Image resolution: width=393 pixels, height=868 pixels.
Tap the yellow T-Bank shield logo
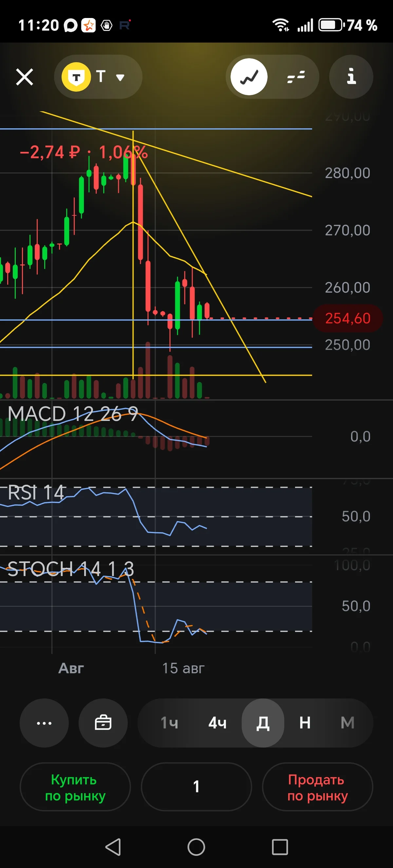[76, 77]
